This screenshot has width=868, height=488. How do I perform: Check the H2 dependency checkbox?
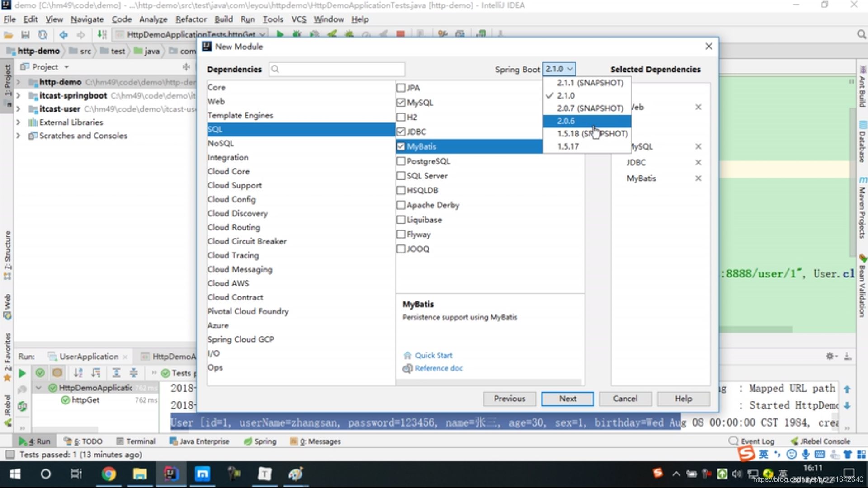tap(401, 117)
